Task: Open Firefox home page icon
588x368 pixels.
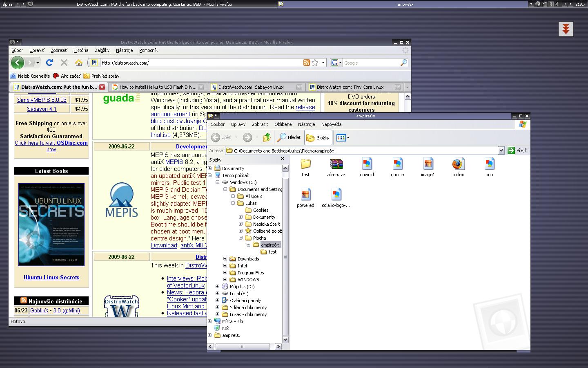Action: pos(79,63)
